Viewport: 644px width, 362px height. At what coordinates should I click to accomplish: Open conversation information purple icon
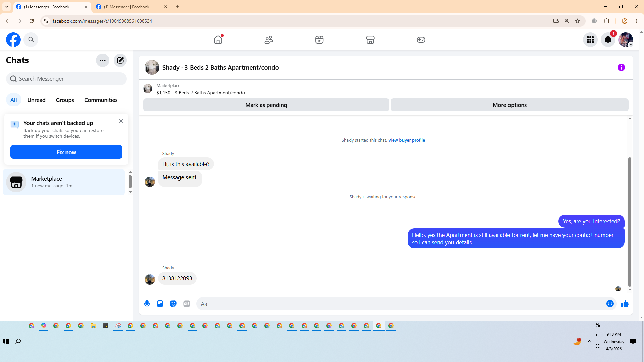(x=621, y=67)
